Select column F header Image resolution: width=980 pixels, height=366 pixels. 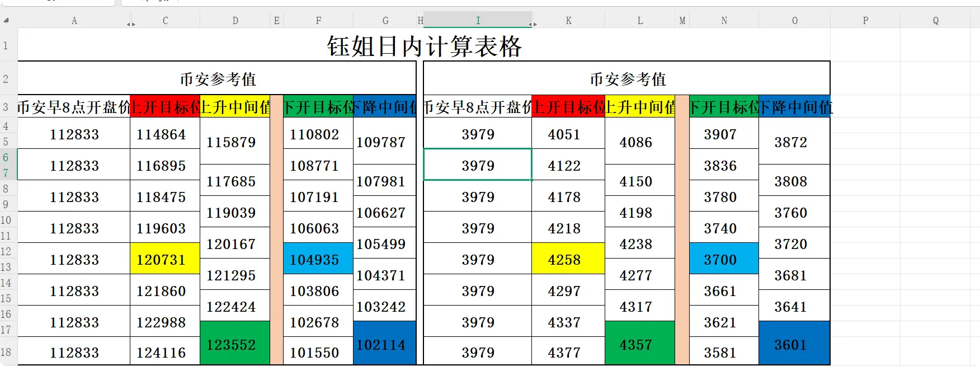click(318, 21)
